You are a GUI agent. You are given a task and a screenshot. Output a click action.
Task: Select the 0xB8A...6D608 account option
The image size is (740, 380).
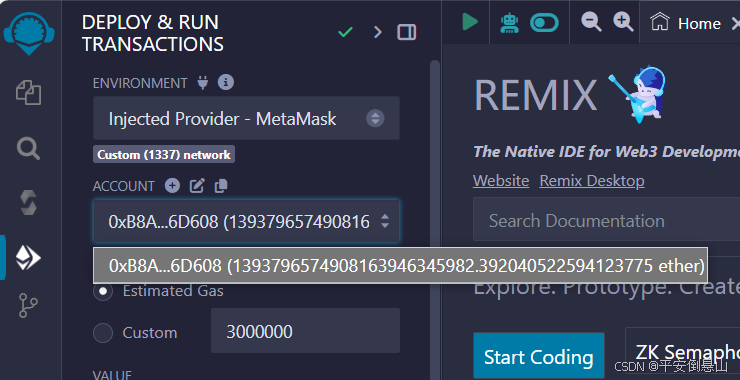[400, 266]
